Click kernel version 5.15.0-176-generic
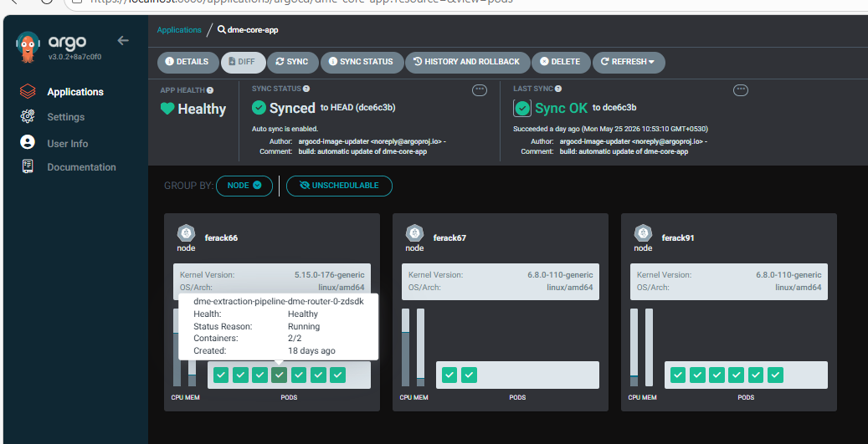 (x=330, y=275)
